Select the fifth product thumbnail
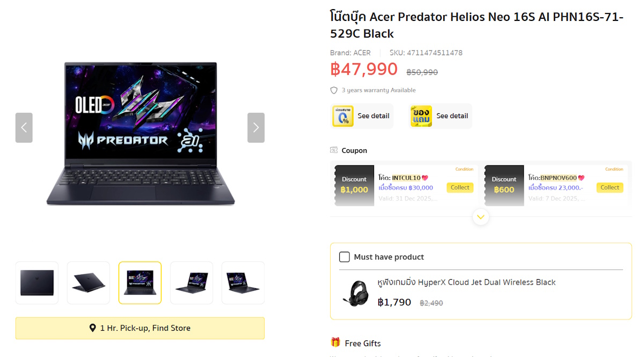Viewport: 644px width, 357px height. tap(243, 283)
